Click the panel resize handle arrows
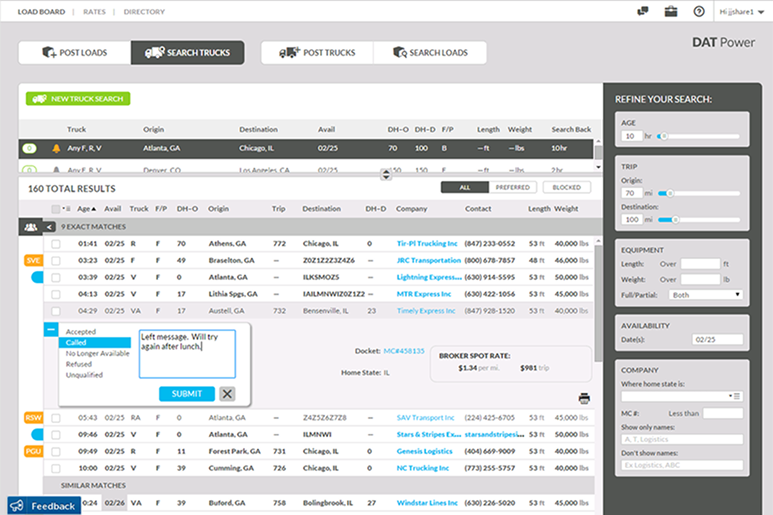The width and height of the screenshot is (773, 515). [x=386, y=174]
